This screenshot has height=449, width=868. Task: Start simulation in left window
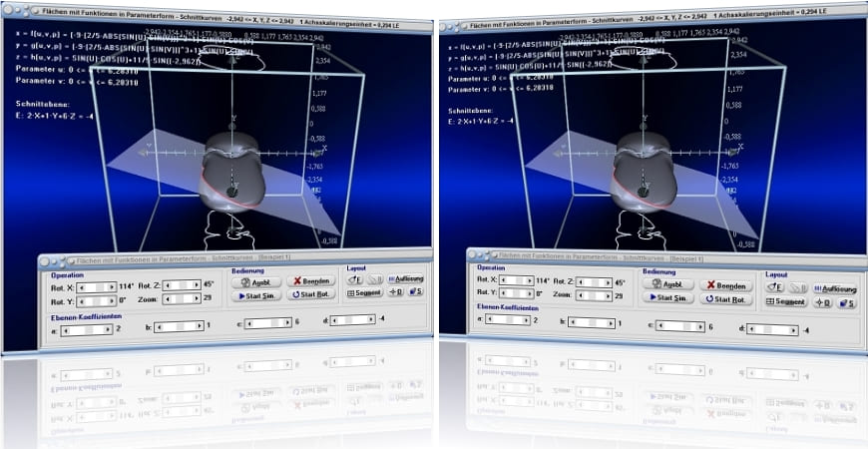click(x=256, y=295)
